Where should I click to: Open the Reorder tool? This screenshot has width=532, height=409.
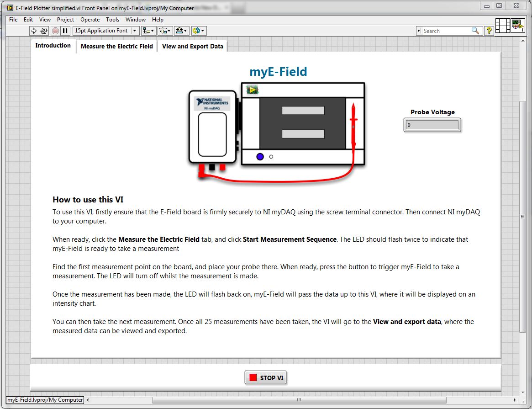(199, 31)
